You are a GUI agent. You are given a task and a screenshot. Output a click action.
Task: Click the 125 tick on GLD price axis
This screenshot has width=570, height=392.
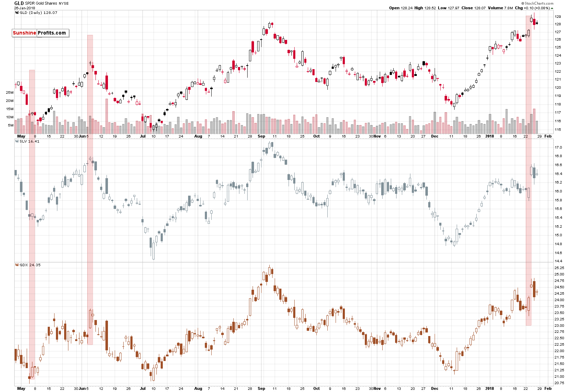(x=558, y=47)
